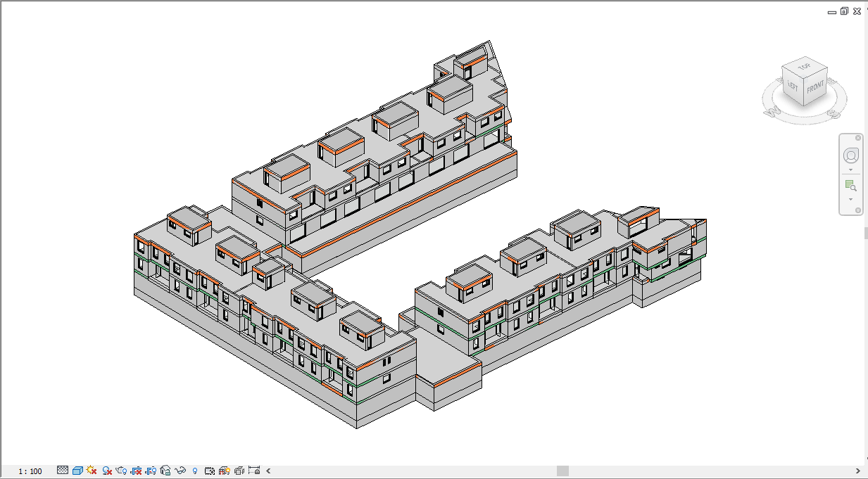Click the horizontal scrollbar thumb
The width and height of the screenshot is (868, 479).
click(x=562, y=471)
